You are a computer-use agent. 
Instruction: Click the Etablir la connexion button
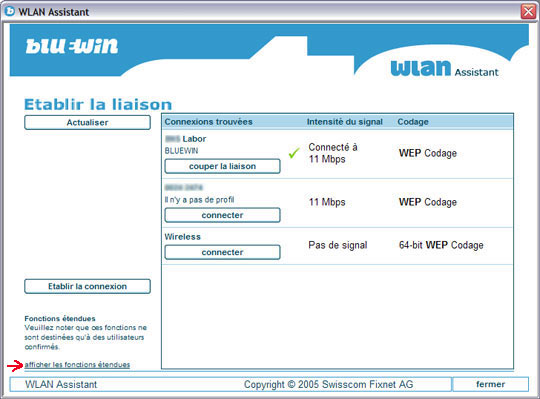coord(87,286)
